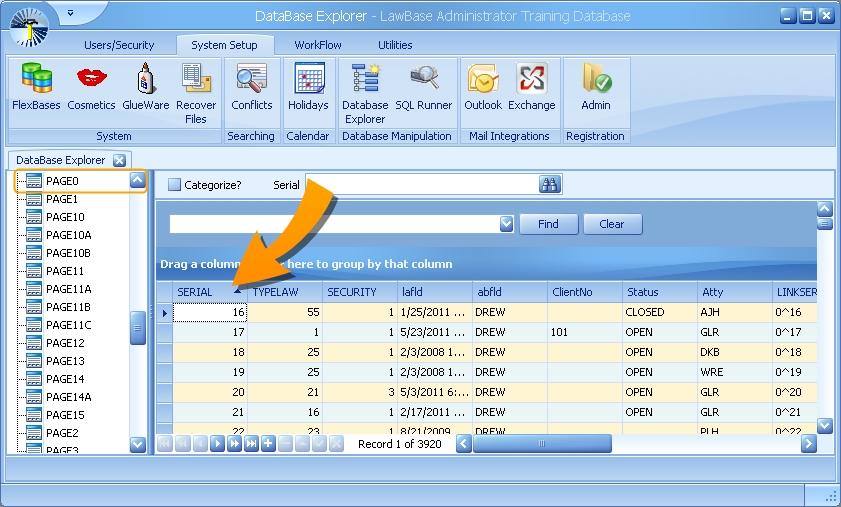This screenshot has width=841, height=507.
Task: Open Cosmetics settings
Action: (x=91, y=87)
